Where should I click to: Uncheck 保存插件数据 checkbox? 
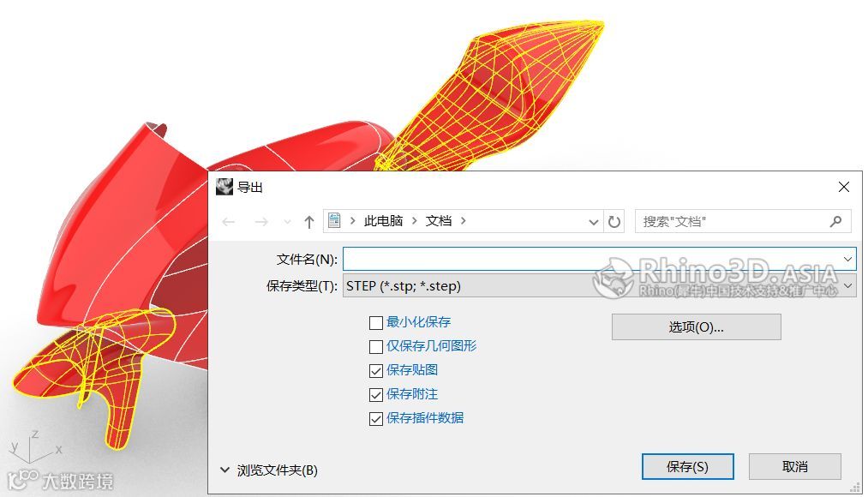[376, 418]
